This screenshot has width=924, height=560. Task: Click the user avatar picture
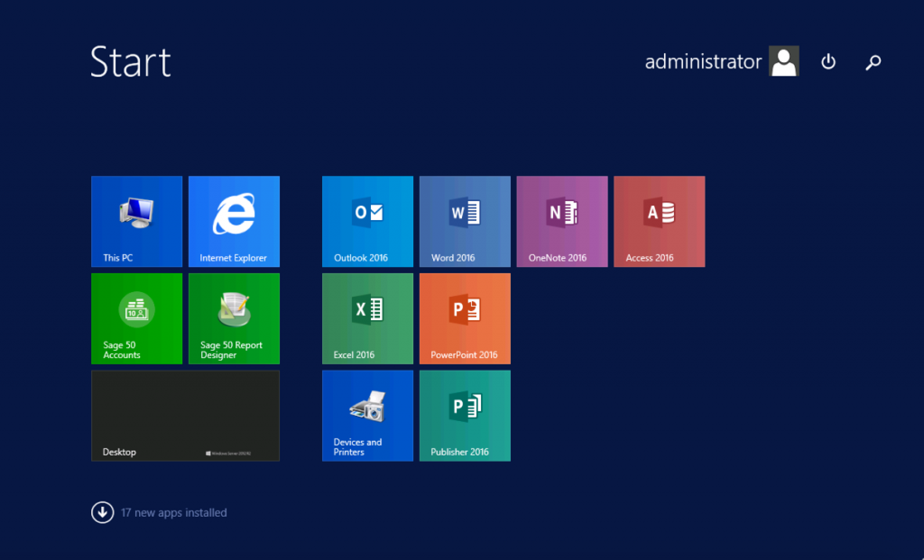[x=784, y=61]
